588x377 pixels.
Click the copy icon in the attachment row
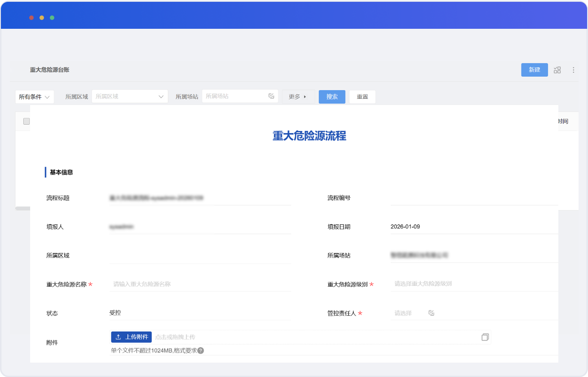click(485, 337)
